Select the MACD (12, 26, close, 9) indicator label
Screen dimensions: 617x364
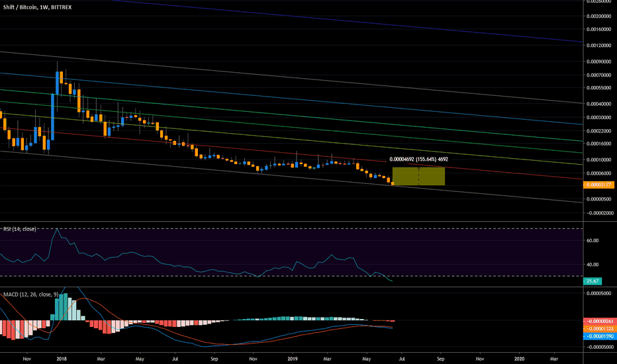(x=31, y=295)
